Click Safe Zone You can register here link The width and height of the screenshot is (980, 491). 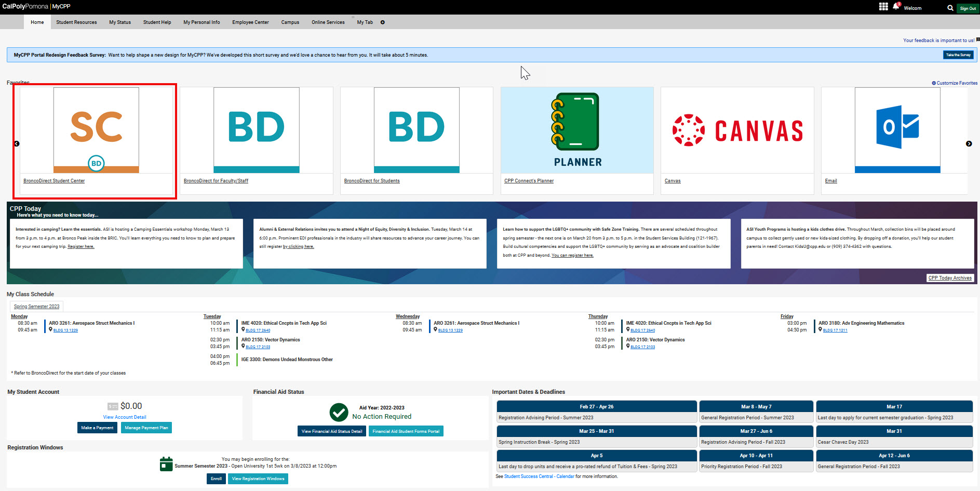(x=572, y=256)
